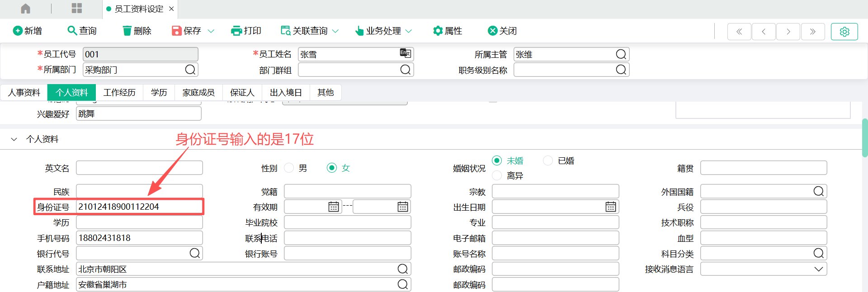Select 已婚 marital status option
868x292 pixels.
click(548, 160)
